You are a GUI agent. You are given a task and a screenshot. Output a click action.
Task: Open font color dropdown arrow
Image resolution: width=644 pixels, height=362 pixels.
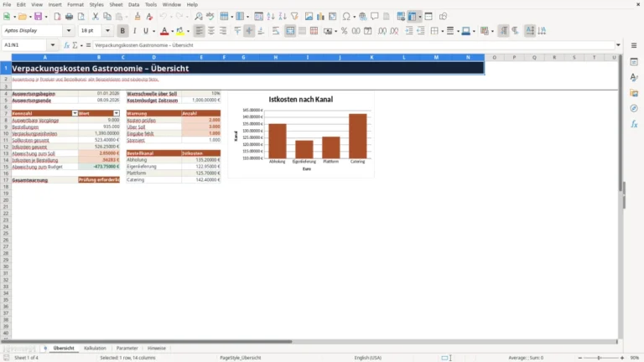tap(172, 31)
